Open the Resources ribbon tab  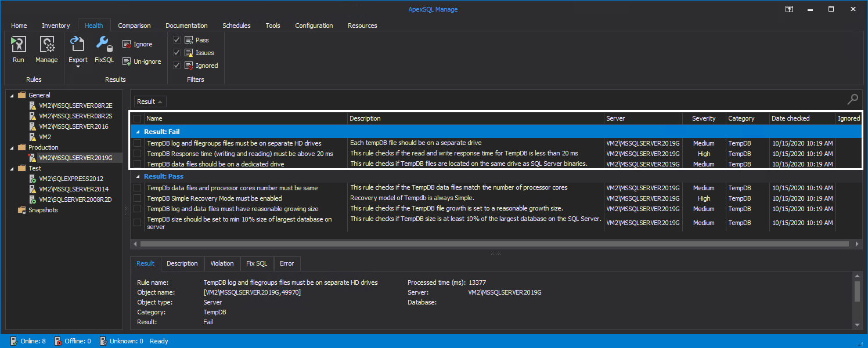click(362, 26)
